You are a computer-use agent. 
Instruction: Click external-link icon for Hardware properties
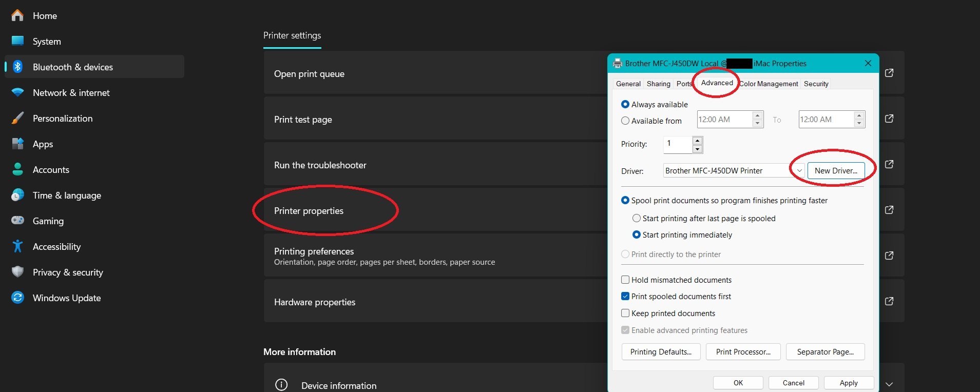coord(889,301)
